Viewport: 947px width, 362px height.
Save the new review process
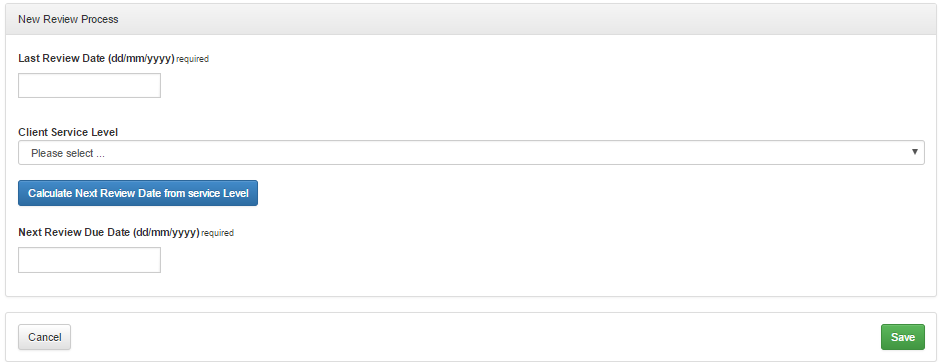point(902,337)
